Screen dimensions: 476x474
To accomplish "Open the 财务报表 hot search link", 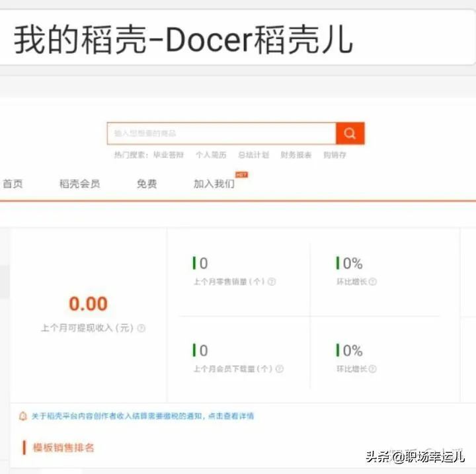I will 296,155.
